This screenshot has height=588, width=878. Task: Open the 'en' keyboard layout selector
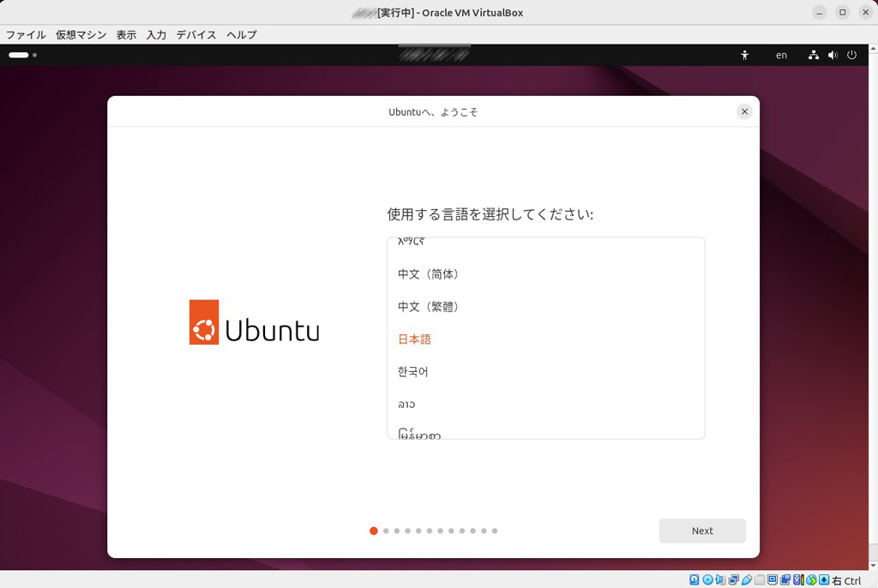781,55
